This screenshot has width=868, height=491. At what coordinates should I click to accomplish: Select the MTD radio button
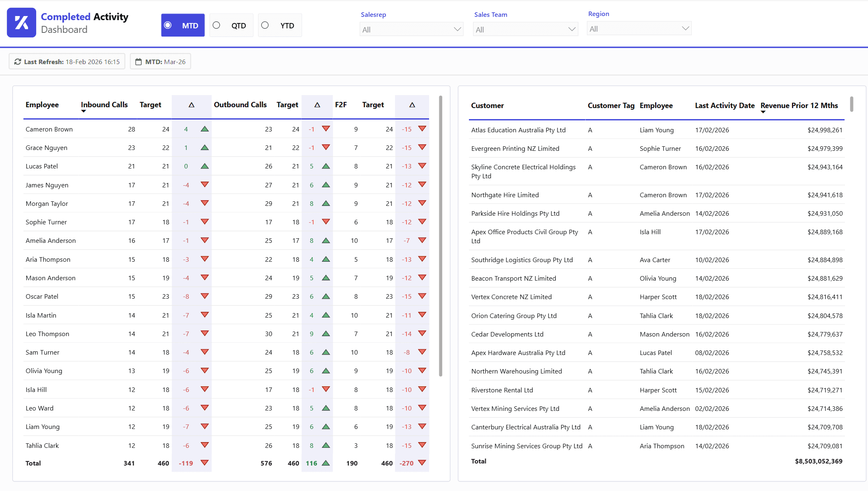(168, 25)
